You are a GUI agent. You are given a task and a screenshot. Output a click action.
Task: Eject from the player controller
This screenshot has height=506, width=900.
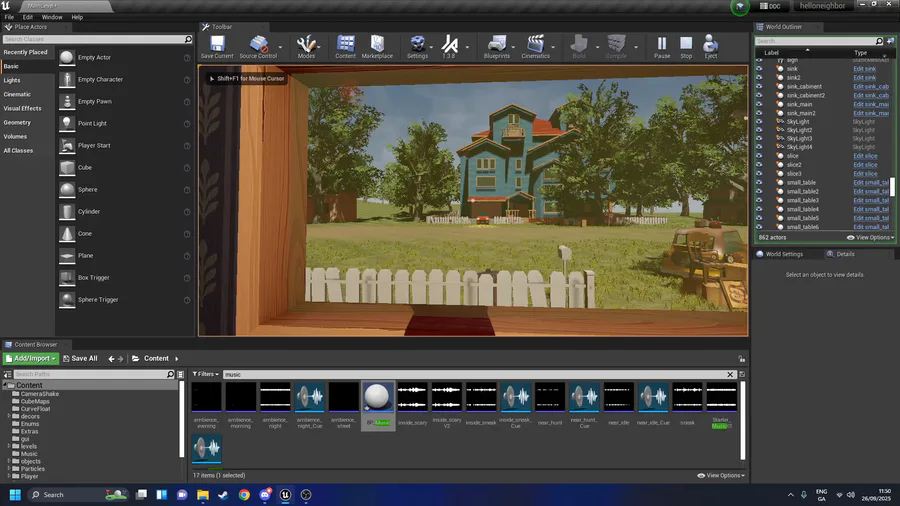tap(711, 44)
